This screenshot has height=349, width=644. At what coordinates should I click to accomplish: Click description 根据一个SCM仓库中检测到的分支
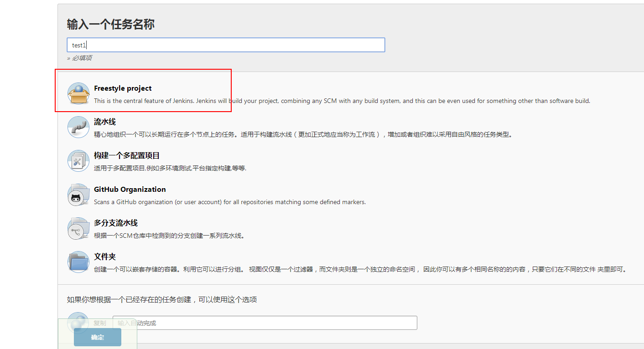coord(169,236)
